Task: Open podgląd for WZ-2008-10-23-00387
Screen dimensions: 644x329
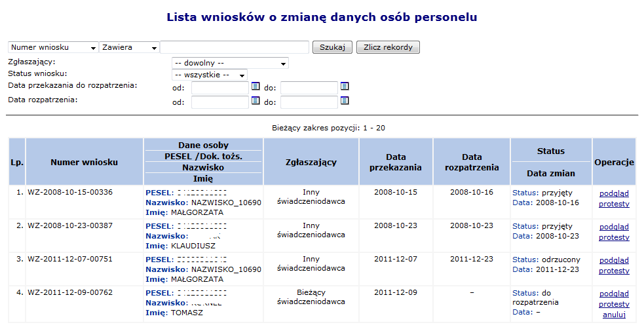Action: pyautogui.click(x=614, y=227)
